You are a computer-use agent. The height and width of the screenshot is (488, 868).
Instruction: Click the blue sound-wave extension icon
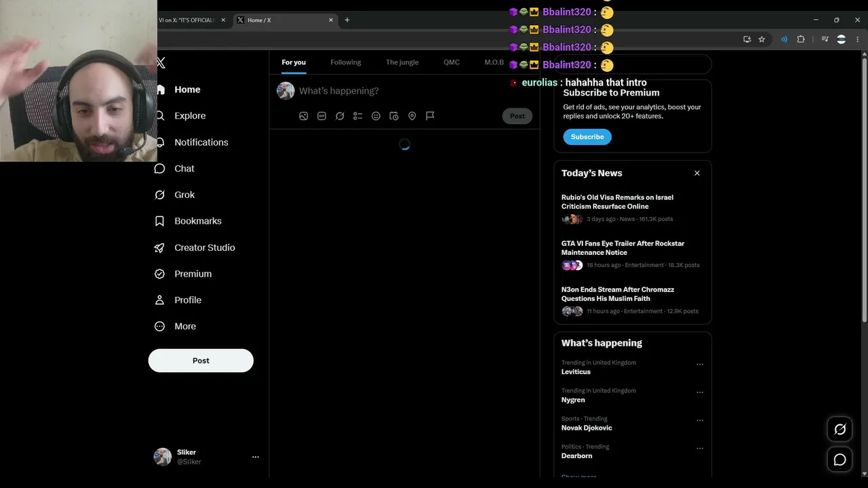pos(784,39)
